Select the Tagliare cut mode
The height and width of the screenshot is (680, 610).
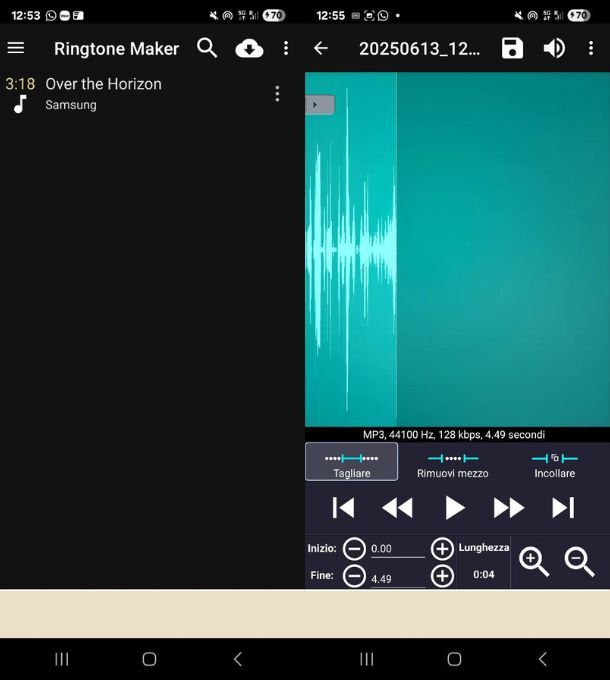click(351, 462)
